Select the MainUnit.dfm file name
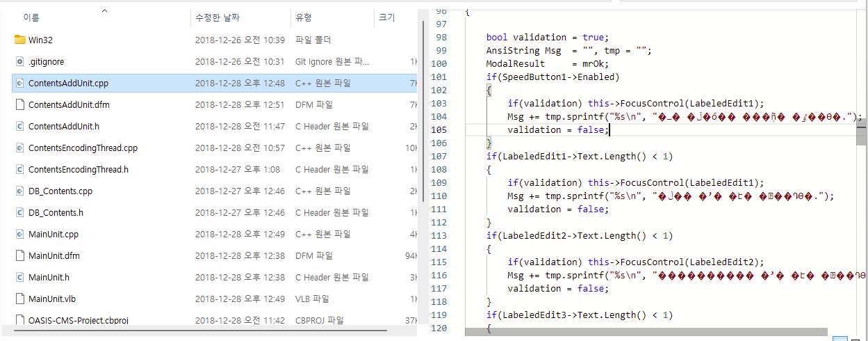Screen dimensions: 868x341 [x=54, y=255]
